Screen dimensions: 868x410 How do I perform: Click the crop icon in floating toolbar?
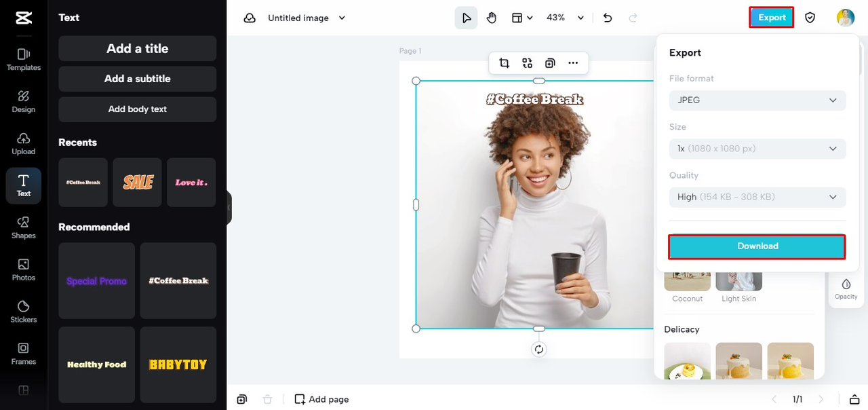pos(504,63)
